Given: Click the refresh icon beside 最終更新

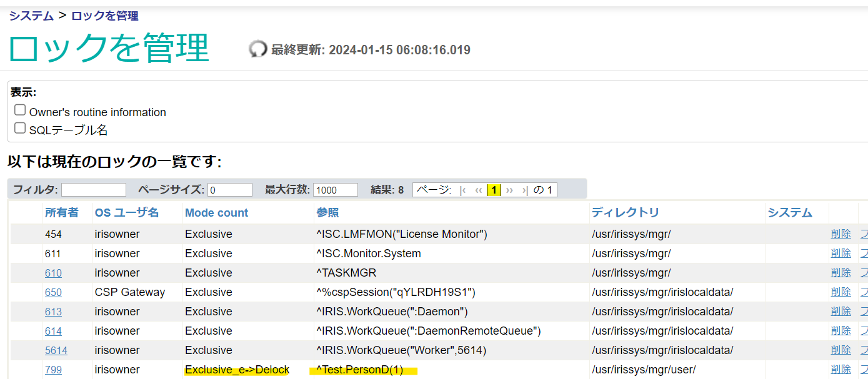Looking at the screenshot, I should 257,49.
